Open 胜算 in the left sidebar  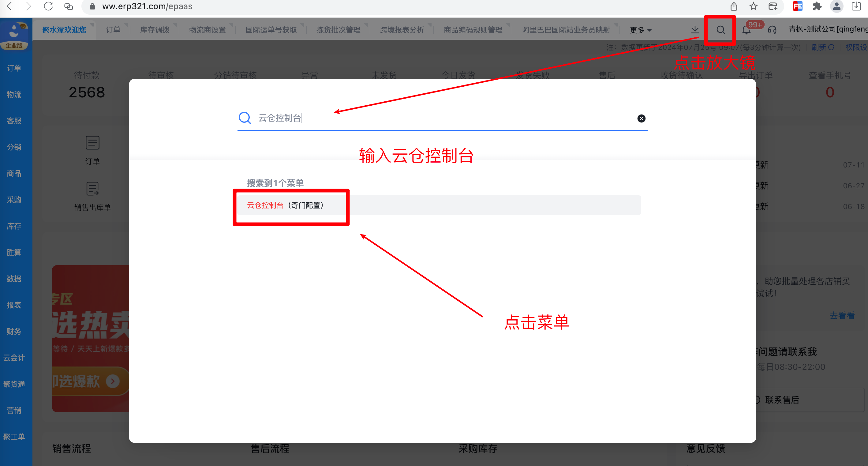click(x=14, y=252)
